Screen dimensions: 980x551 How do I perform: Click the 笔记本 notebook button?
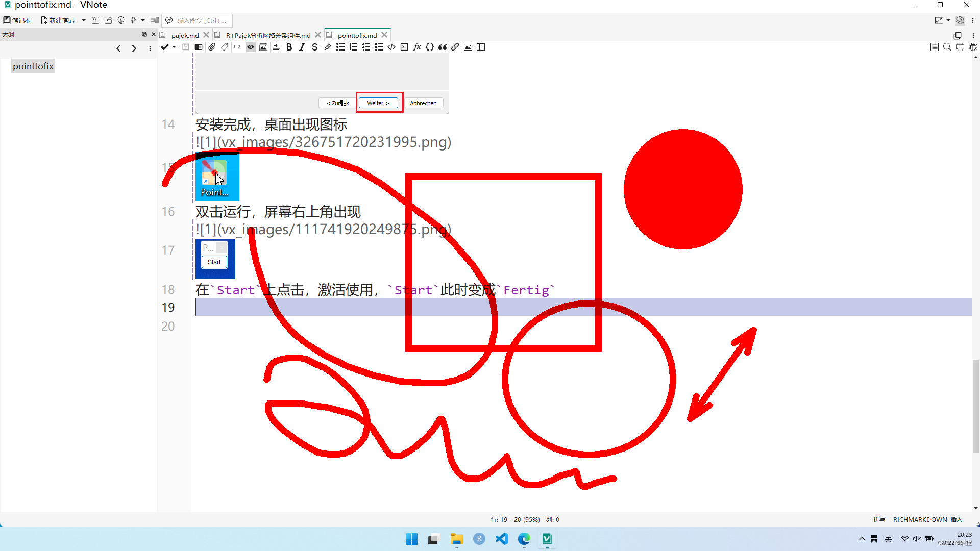tap(17, 20)
